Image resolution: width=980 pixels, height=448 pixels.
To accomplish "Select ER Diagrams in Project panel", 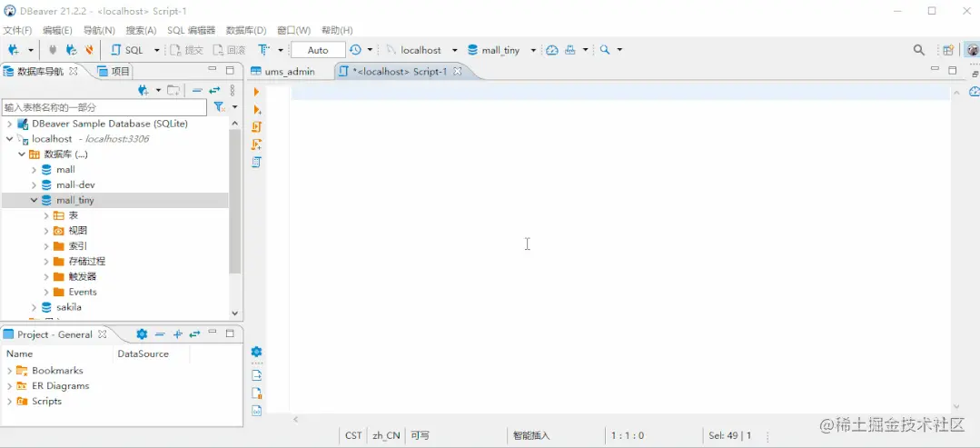I will pos(60,386).
